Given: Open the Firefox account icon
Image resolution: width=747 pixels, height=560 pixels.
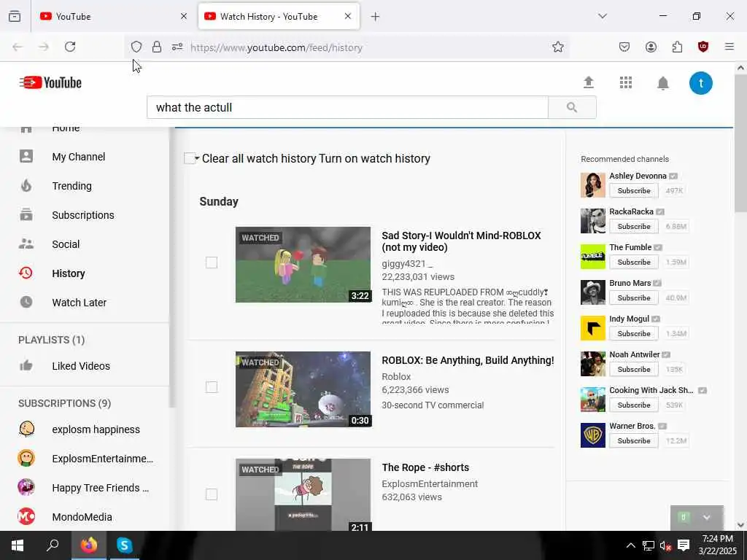Looking at the screenshot, I should pos(651,47).
